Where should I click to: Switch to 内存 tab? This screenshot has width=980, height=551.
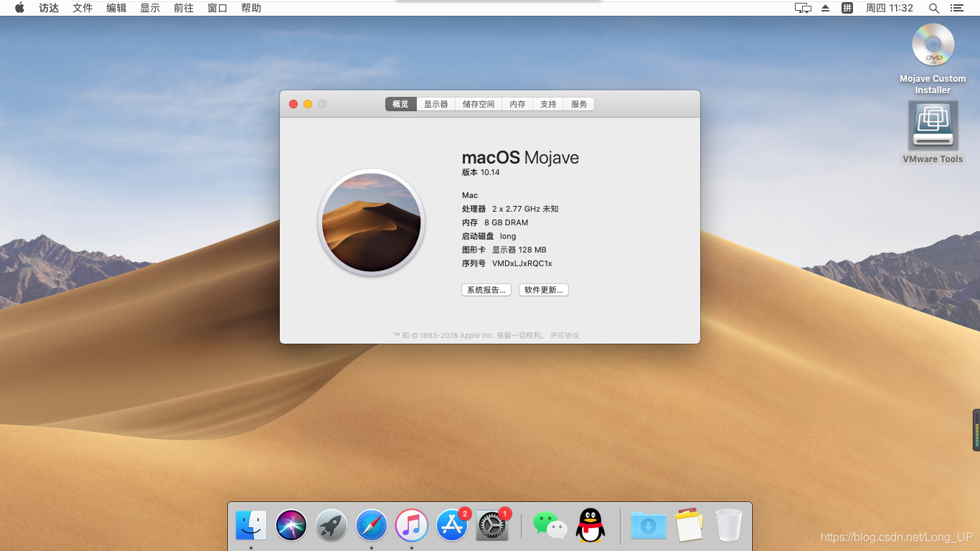[517, 104]
